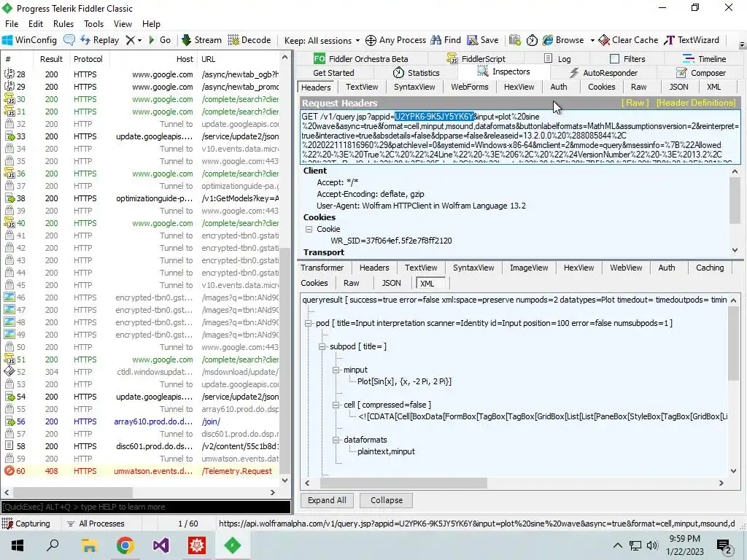747x560 pixels.
Task: Click the request URL text field
Action: coord(520,137)
